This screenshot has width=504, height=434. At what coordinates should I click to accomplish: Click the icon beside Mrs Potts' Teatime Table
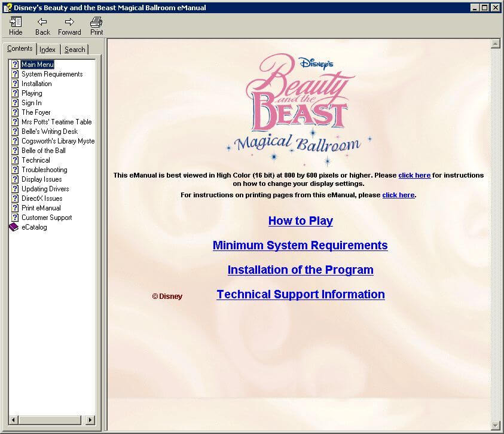coord(15,122)
